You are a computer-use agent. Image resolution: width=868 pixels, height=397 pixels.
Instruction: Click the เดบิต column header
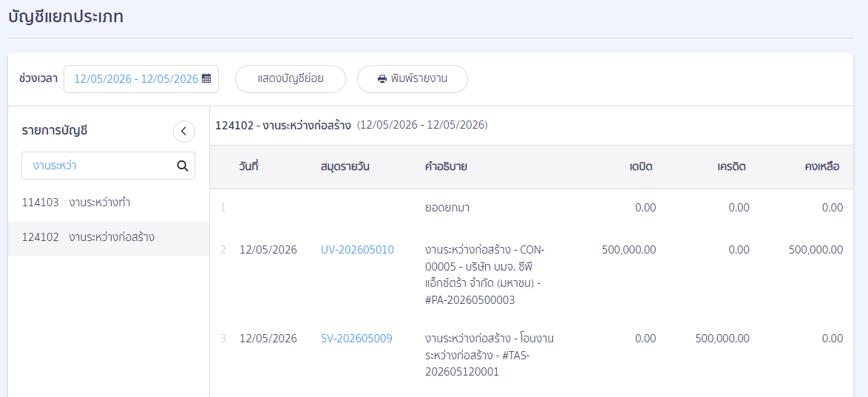point(641,166)
